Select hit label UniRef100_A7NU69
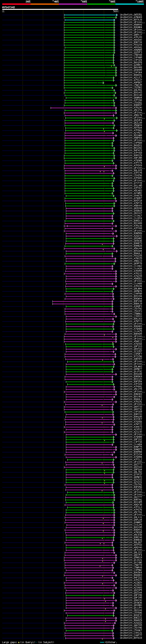The width and height of the screenshot is (146, 644). tap(131, 17)
